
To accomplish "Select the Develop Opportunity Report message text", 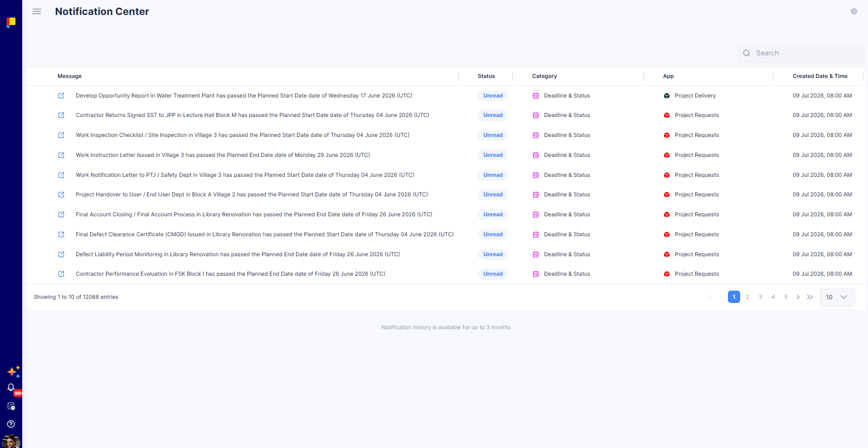I will click(244, 96).
